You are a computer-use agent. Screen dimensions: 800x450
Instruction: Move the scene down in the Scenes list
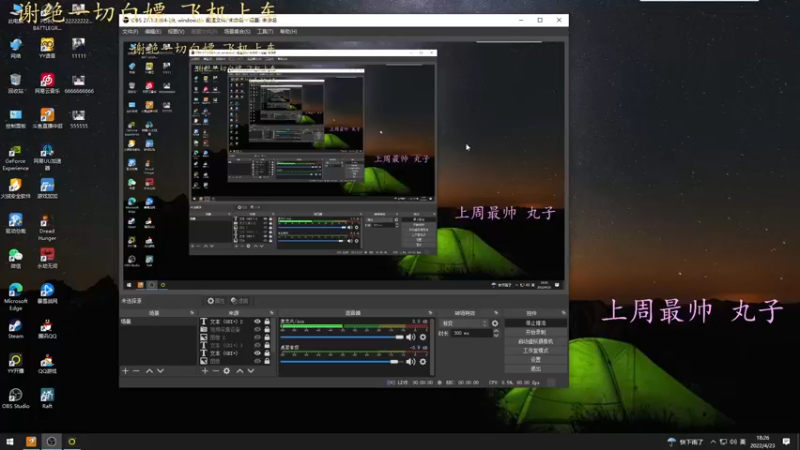(160, 371)
